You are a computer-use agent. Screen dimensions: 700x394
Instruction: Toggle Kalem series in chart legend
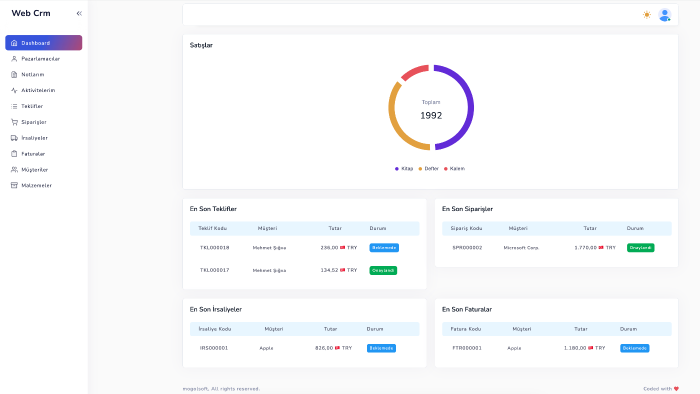click(x=454, y=169)
